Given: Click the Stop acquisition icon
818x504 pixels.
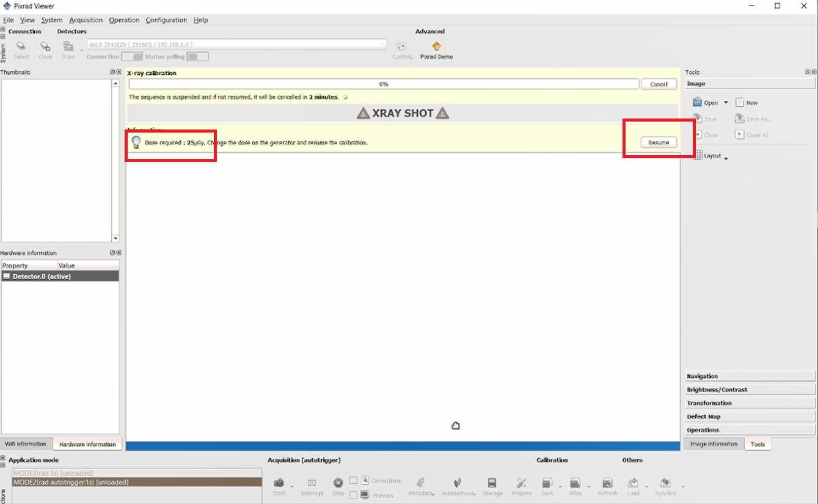Looking at the screenshot, I should 338,483.
